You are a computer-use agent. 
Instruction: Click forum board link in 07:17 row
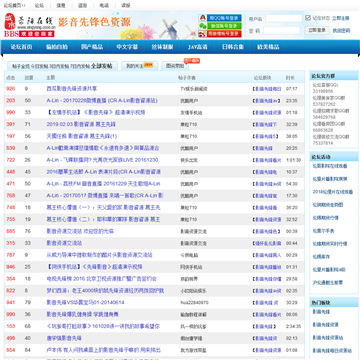(267, 89)
